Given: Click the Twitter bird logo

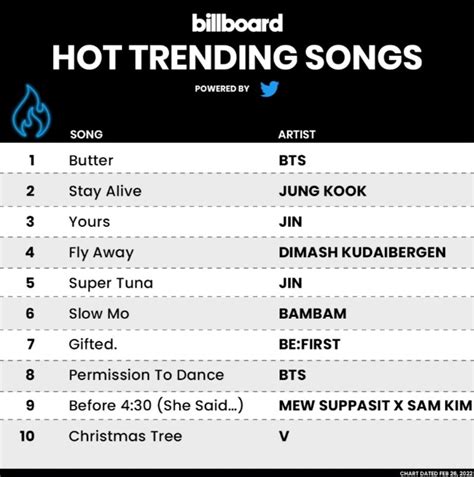Looking at the screenshot, I should [269, 89].
